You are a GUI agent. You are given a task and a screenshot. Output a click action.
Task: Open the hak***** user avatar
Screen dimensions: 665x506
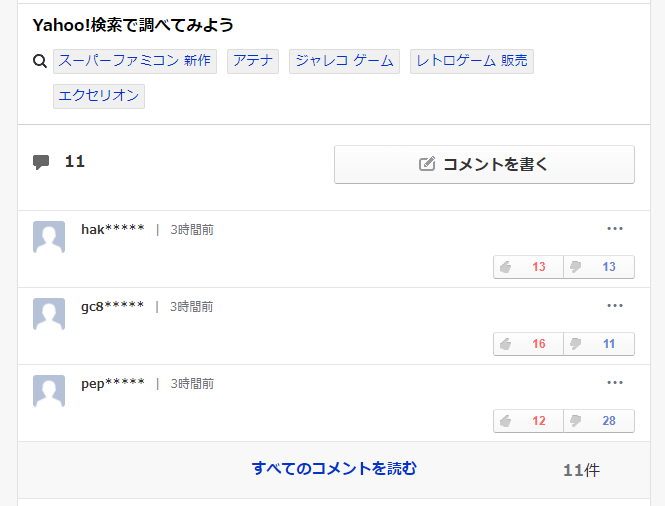coord(49,237)
